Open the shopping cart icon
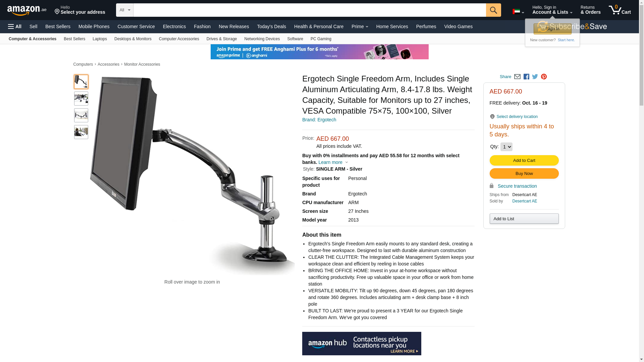The height and width of the screenshot is (362, 644). tap(620, 10)
